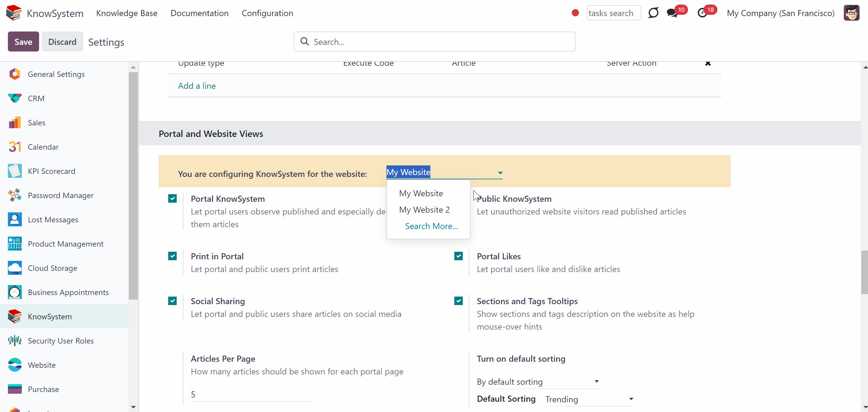Click the Execute Code cell in the table

tap(368, 63)
